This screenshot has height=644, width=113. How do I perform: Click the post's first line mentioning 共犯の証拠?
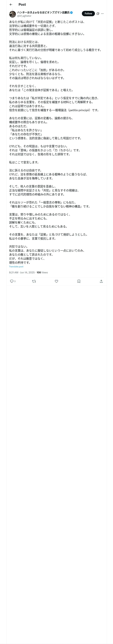(x=47, y=22)
